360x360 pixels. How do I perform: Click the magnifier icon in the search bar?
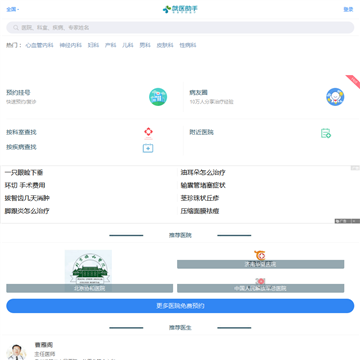16,28
